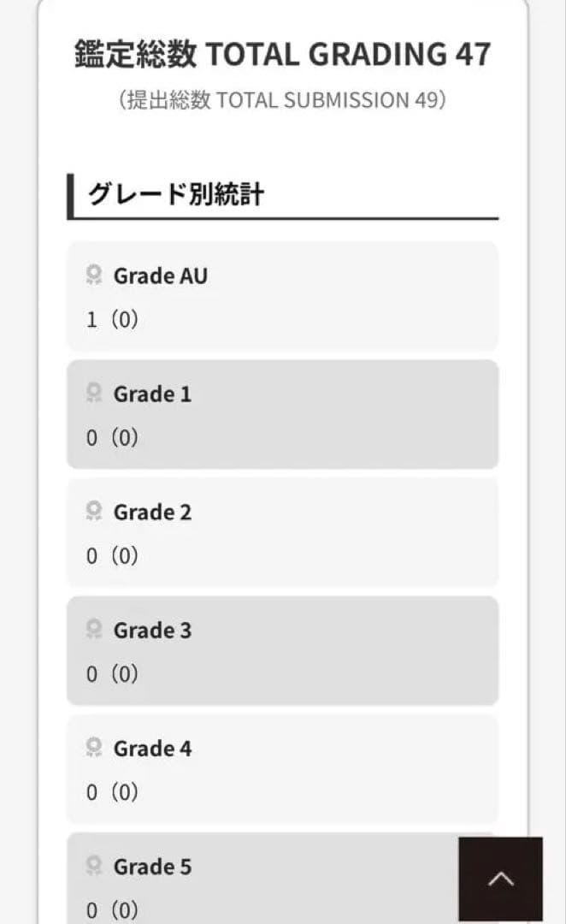566x924 pixels.
Task: Click the TOTAL SUBMISSION 49 text
Action: click(282, 100)
